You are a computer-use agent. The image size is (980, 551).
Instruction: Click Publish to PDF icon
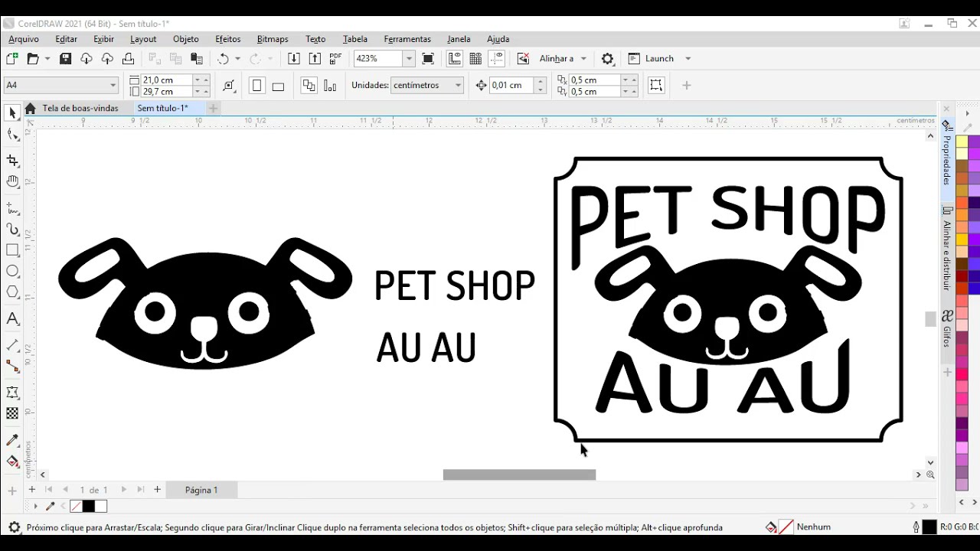[335, 58]
